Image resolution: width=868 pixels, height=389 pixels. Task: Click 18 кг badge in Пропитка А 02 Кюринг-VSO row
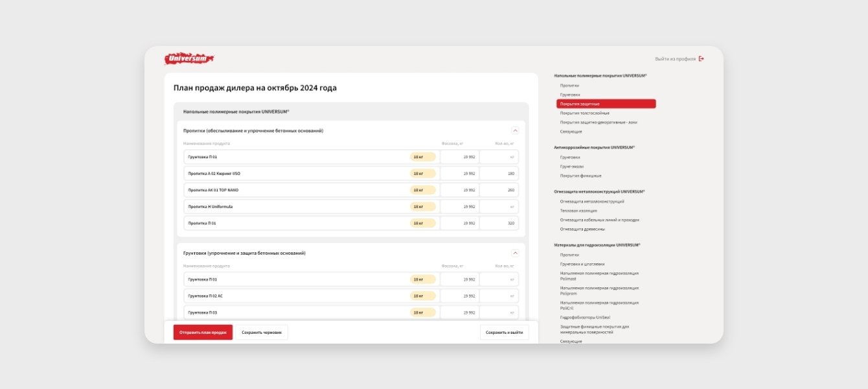pyautogui.click(x=422, y=174)
